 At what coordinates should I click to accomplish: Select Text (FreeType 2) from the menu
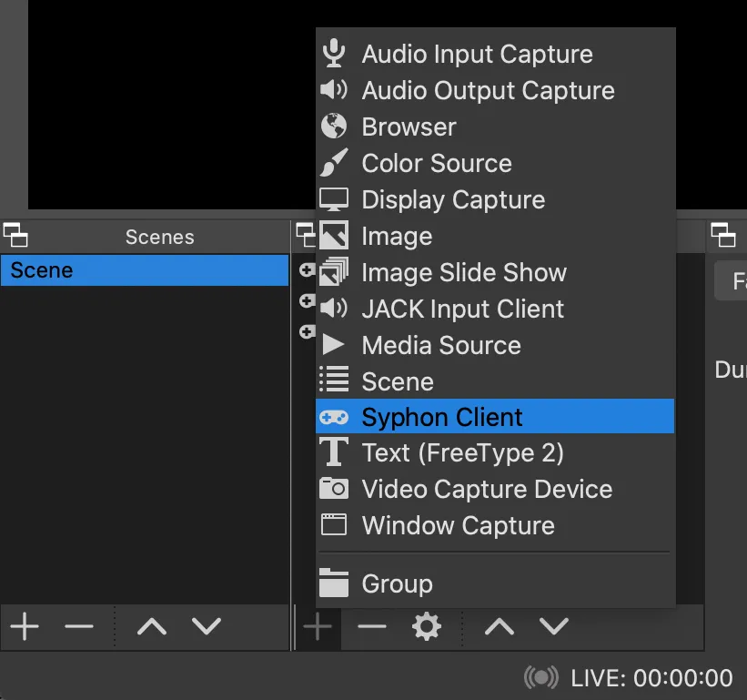point(462,452)
